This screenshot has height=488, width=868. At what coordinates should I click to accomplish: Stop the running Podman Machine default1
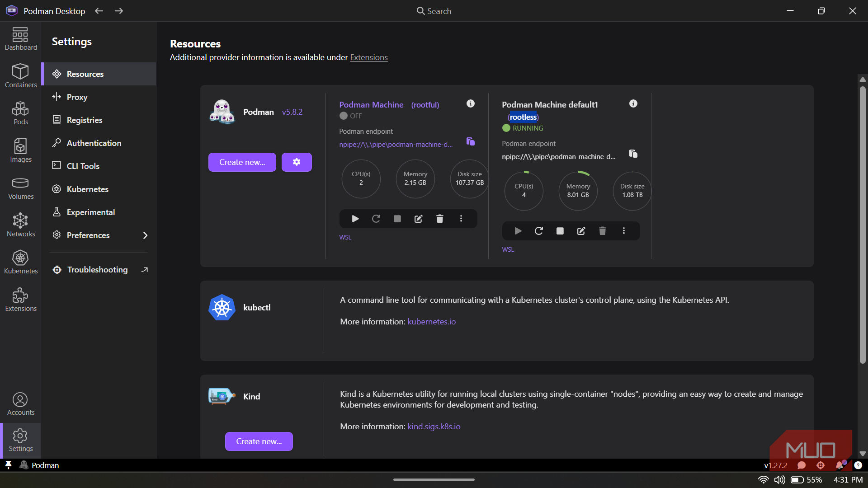(x=560, y=231)
